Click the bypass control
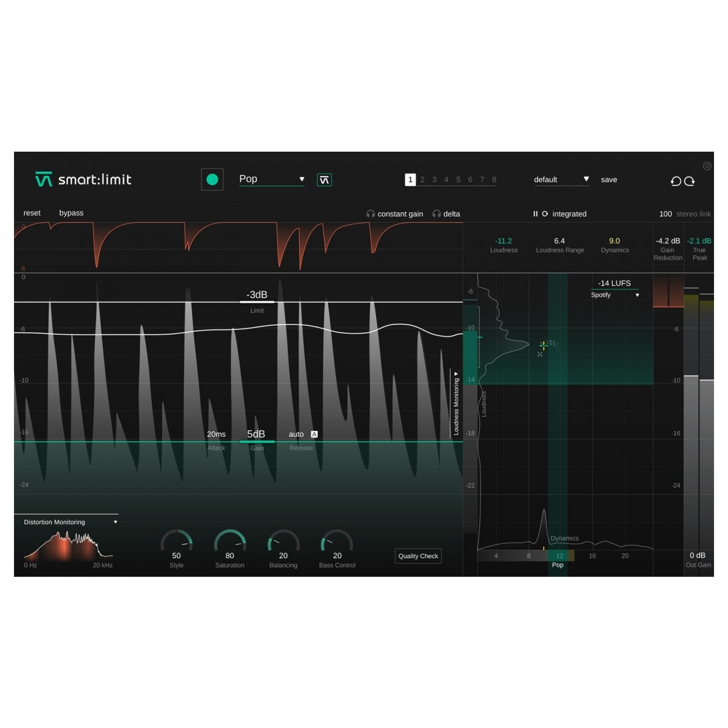Image resolution: width=728 pixels, height=728 pixels. pyautogui.click(x=71, y=213)
